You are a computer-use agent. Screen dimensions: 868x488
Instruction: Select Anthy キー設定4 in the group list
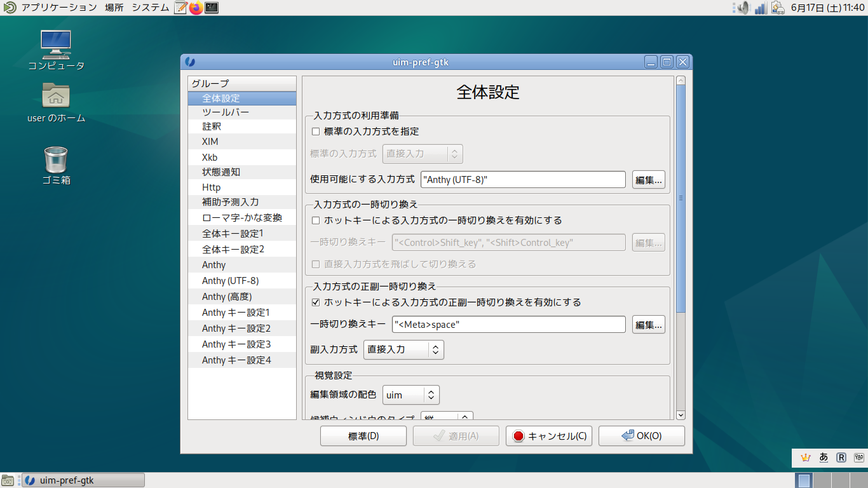pos(242,360)
